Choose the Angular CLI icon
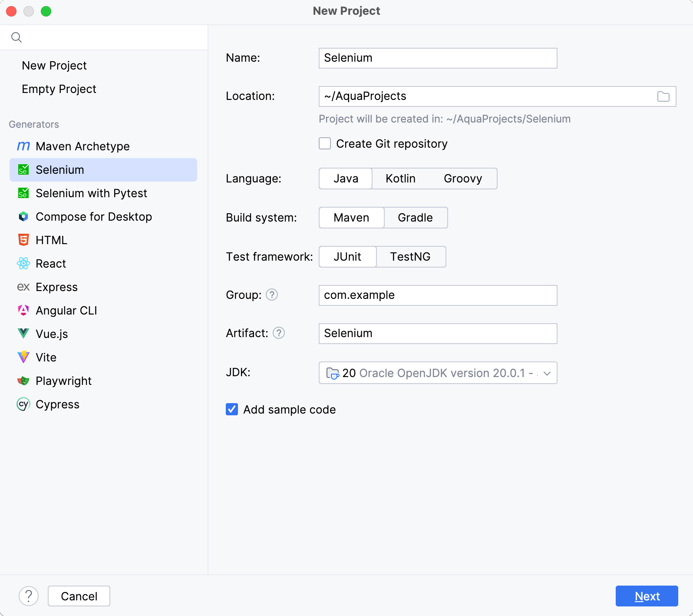Image resolution: width=693 pixels, height=616 pixels. click(23, 310)
